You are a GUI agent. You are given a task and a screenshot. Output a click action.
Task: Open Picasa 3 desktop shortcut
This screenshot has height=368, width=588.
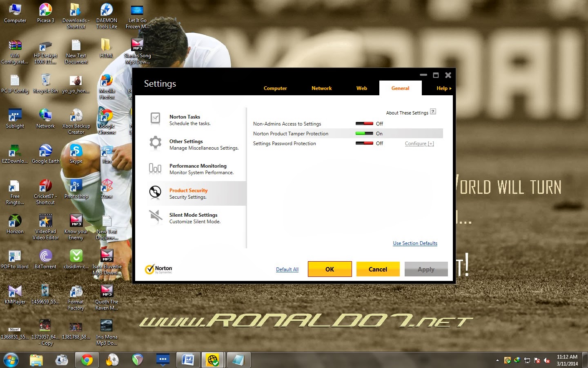45,13
